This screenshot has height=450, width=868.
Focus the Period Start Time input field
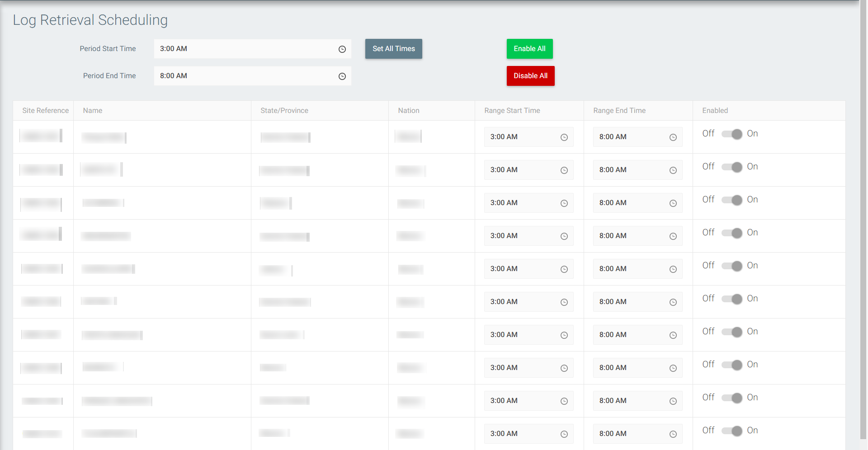[x=244, y=49]
